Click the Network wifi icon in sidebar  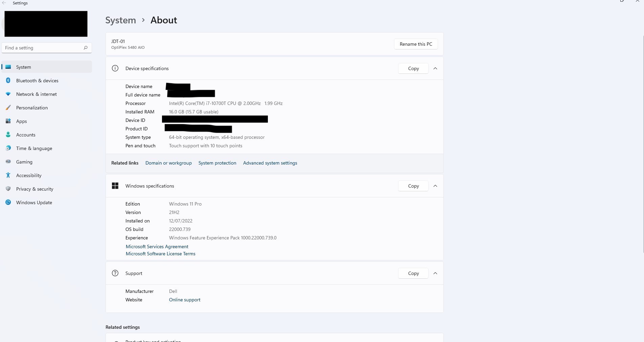tap(8, 94)
